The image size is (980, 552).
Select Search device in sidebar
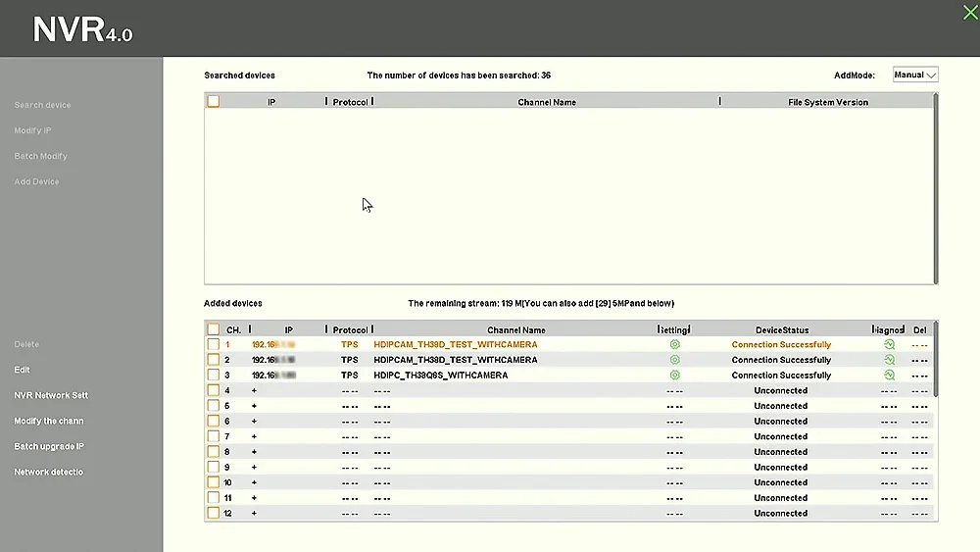42,105
